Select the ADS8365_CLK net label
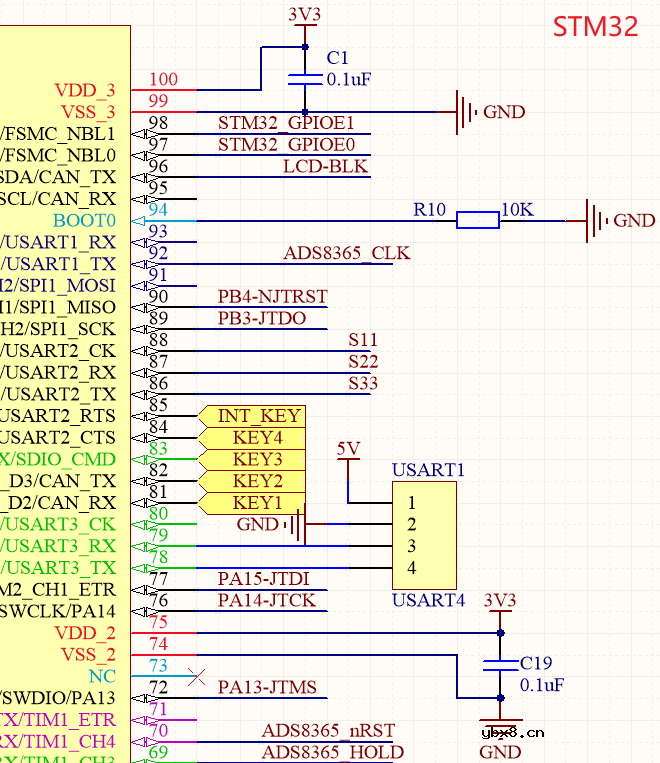 [x=346, y=253]
